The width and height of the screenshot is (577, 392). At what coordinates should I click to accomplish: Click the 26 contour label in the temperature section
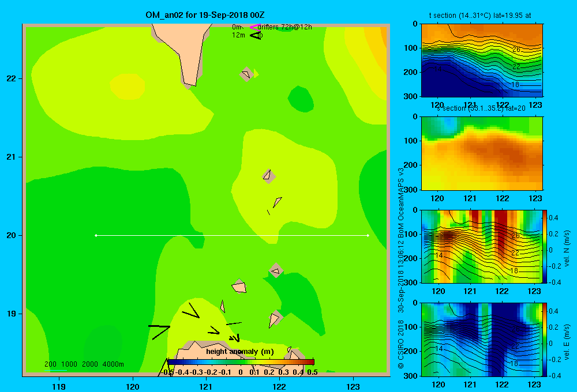(x=516, y=49)
